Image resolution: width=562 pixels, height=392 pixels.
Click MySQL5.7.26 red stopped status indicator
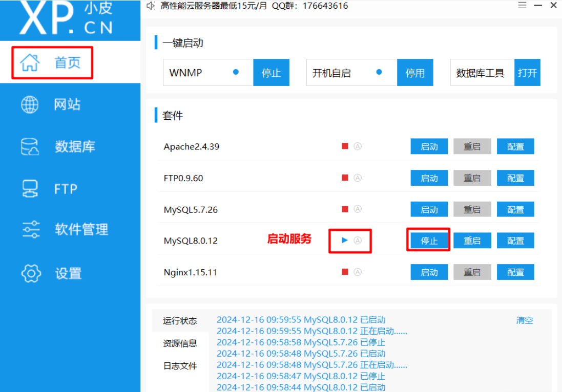pyautogui.click(x=345, y=209)
